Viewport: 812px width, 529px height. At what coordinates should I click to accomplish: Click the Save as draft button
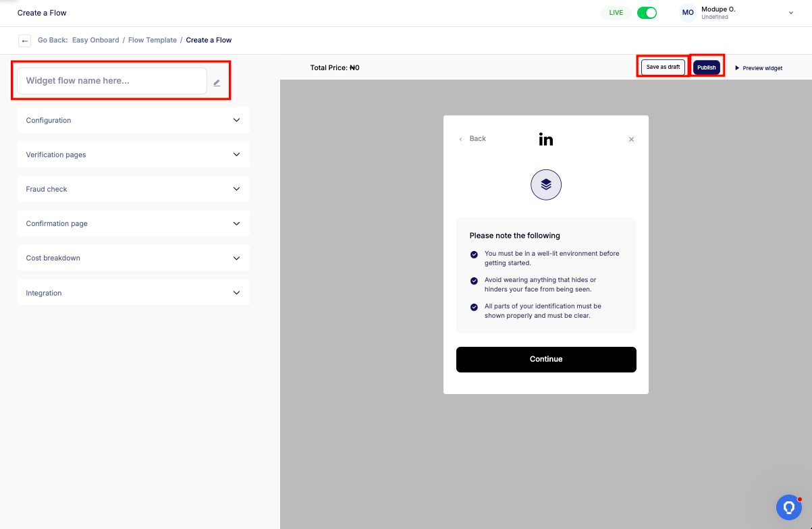point(663,67)
